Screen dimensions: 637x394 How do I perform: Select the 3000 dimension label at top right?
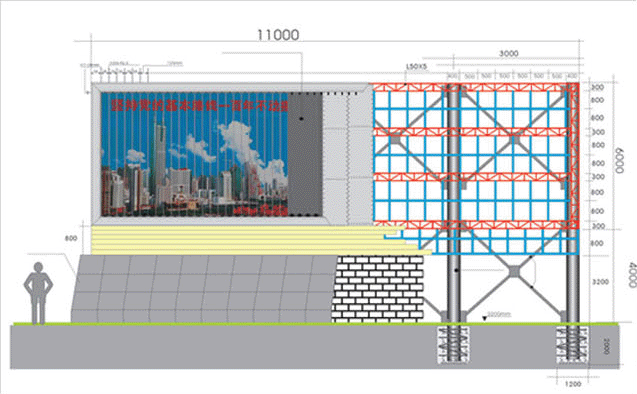click(x=508, y=54)
